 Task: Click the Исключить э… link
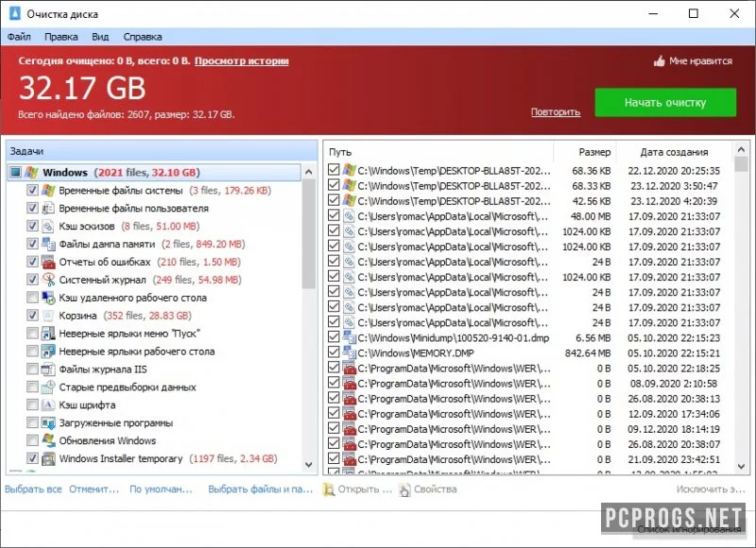click(x=711, y=489)
